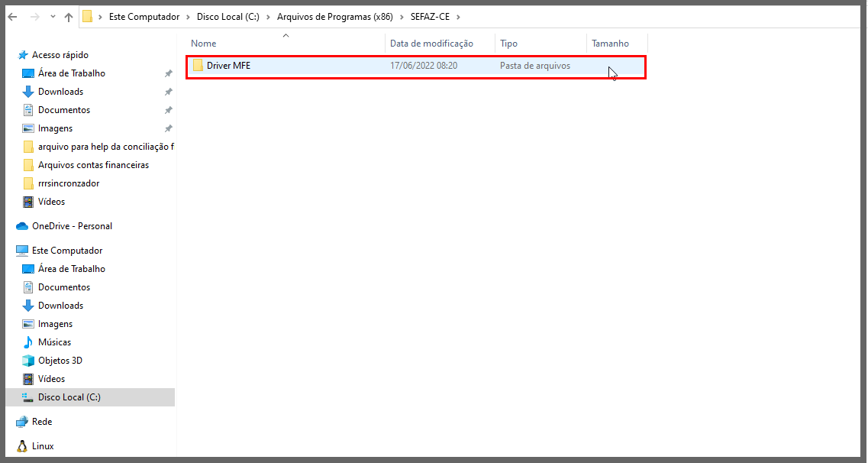Open Acesso rápido in navigation pane
The height and width of the screenshot is (463, 868).
tap(60, 55)
